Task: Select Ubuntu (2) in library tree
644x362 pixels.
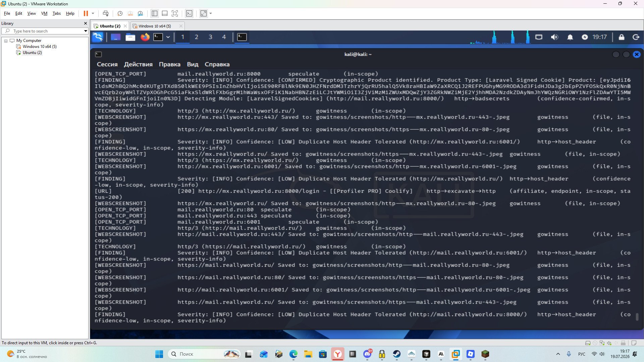Action: point(32,53)
